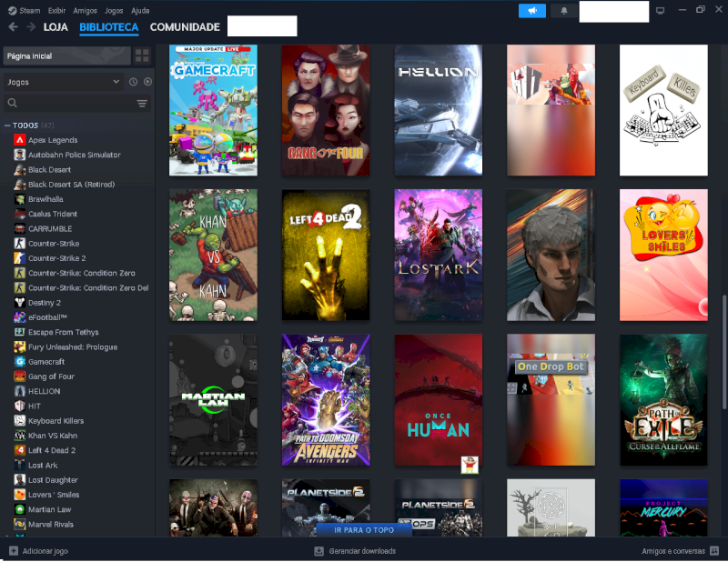
Task: Open the Hellion cover art
Action: [x=439, y=110]
